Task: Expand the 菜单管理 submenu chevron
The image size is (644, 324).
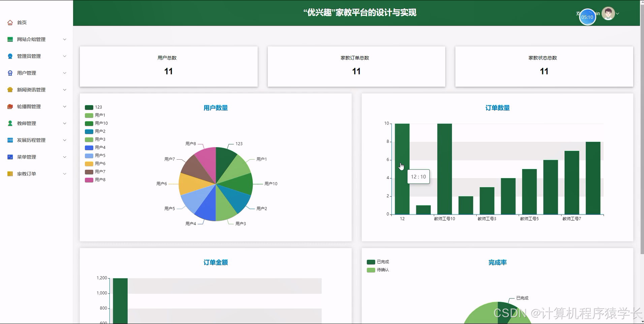Action: (64, 157)
